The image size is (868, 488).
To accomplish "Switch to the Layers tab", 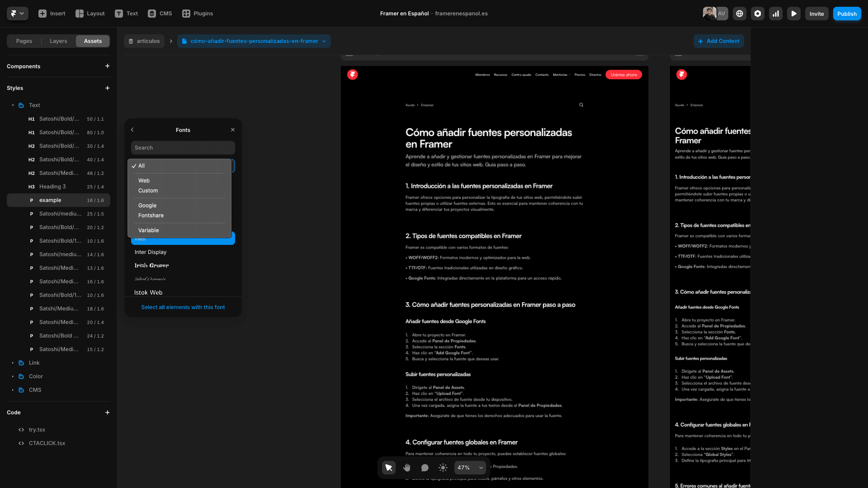I will [58, 41].
